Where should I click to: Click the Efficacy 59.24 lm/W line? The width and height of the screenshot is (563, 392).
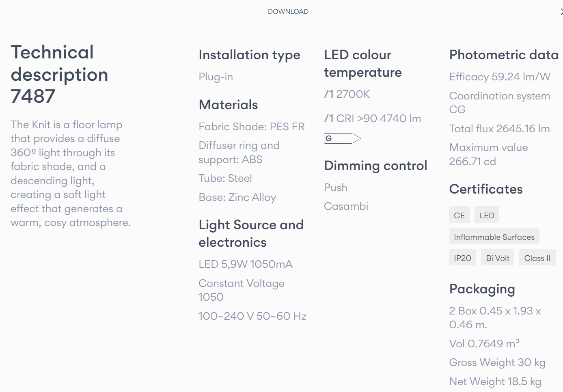tap(500, 77)
